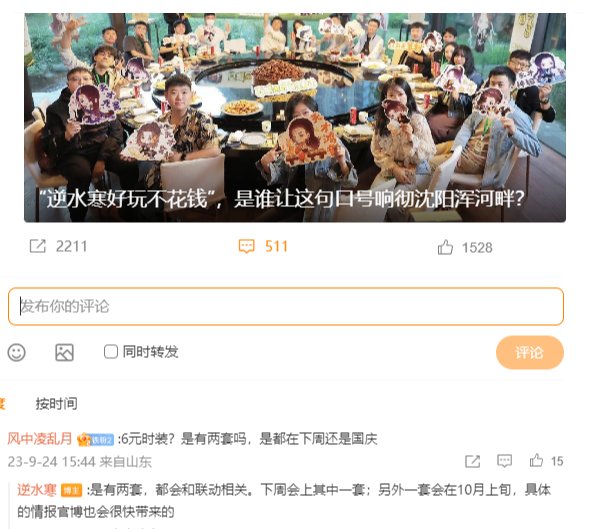Like the 风中凌乱月 comment with 15 likes
The height and width of the screenshot is (529, 590).
(x=536, y=461)
